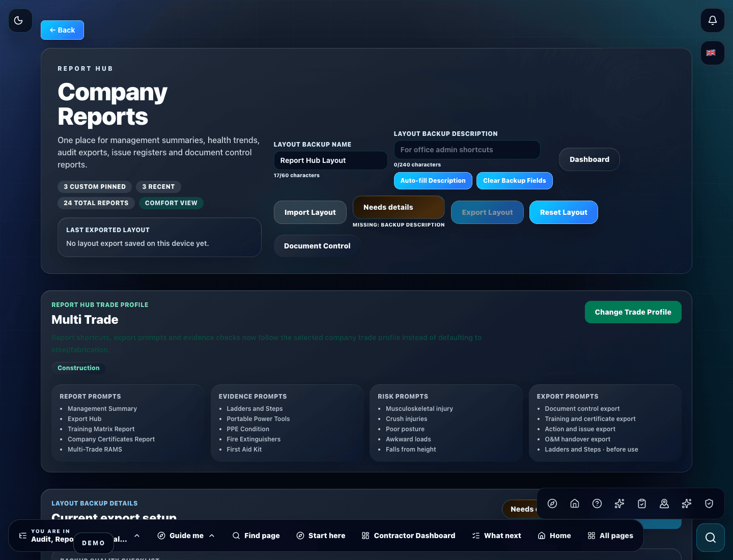733x560 pixels.
Task: Click Export Layout button
Action: pyautogui.click(x=487, y=212)
